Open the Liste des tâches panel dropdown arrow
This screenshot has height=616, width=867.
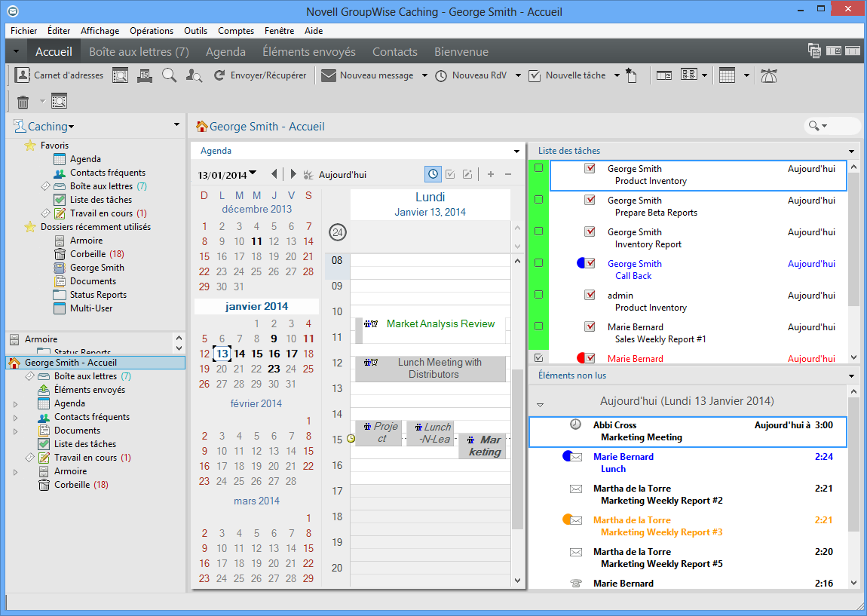pyautogui.click(x=851, y=151)
